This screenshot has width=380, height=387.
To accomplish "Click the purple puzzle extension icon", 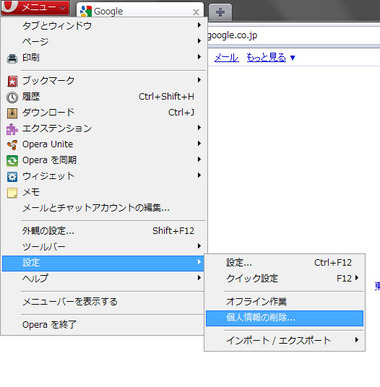I will click(x=12, y=129).
